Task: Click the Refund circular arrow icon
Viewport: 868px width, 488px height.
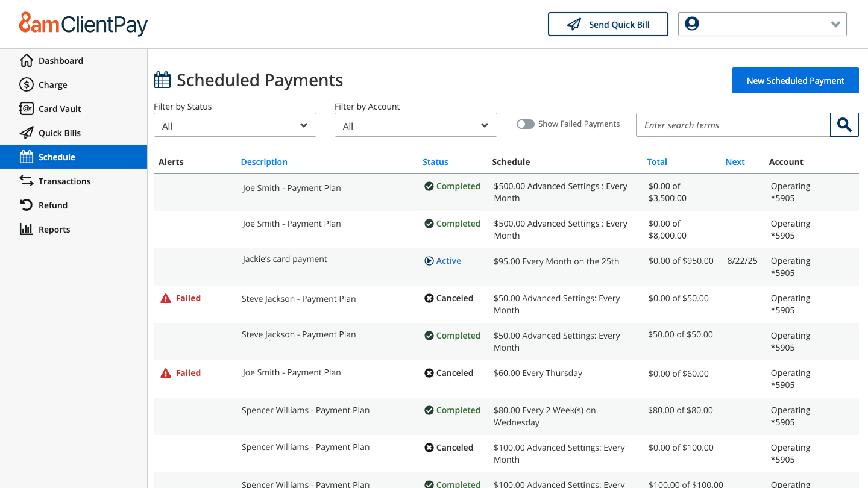Action: 26,205
